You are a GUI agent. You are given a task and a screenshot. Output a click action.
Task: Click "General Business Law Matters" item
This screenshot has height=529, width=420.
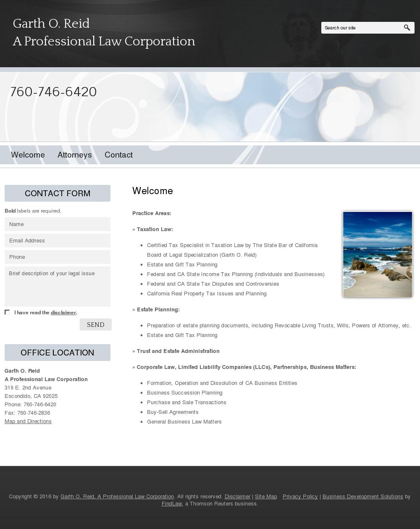(184, 422)
